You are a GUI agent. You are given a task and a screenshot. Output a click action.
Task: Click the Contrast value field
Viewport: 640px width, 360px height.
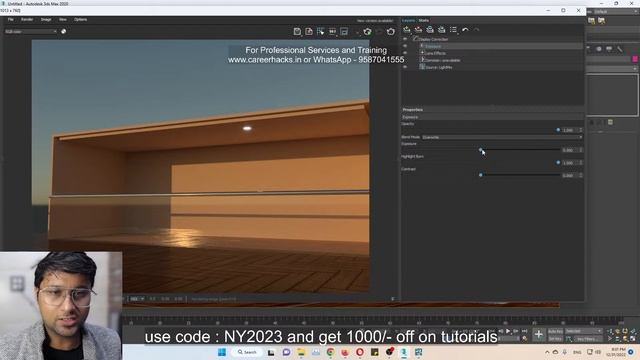[570, 176]
